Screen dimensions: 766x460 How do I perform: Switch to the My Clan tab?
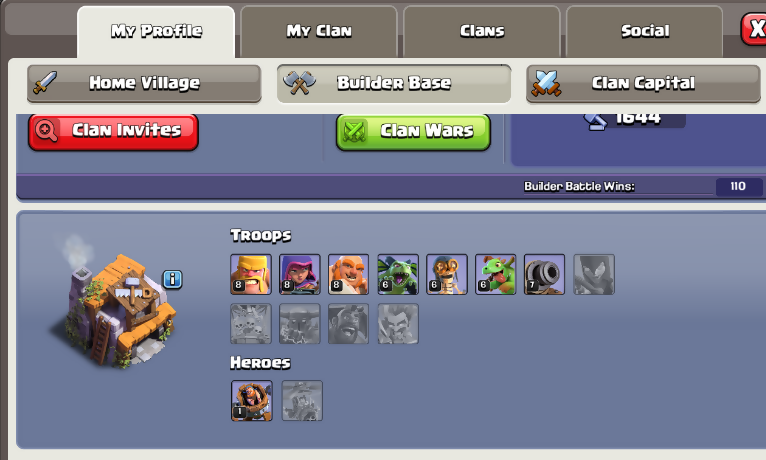(319, 32)
